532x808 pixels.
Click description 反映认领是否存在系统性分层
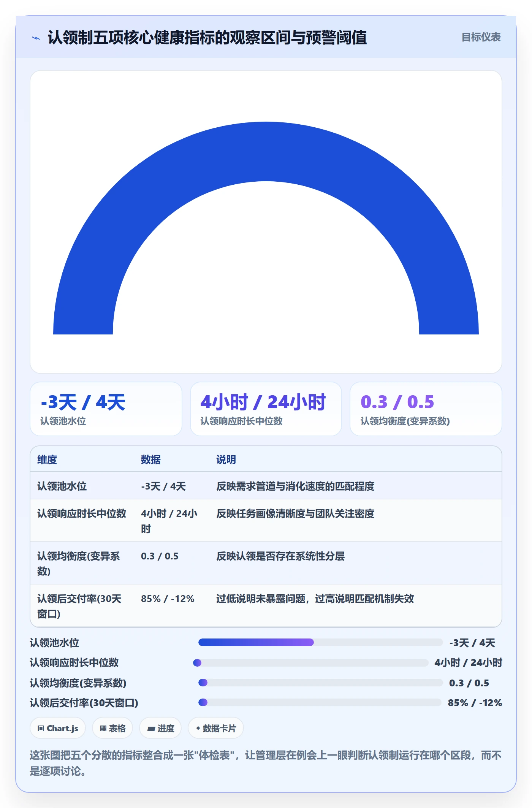click(280, 556)
